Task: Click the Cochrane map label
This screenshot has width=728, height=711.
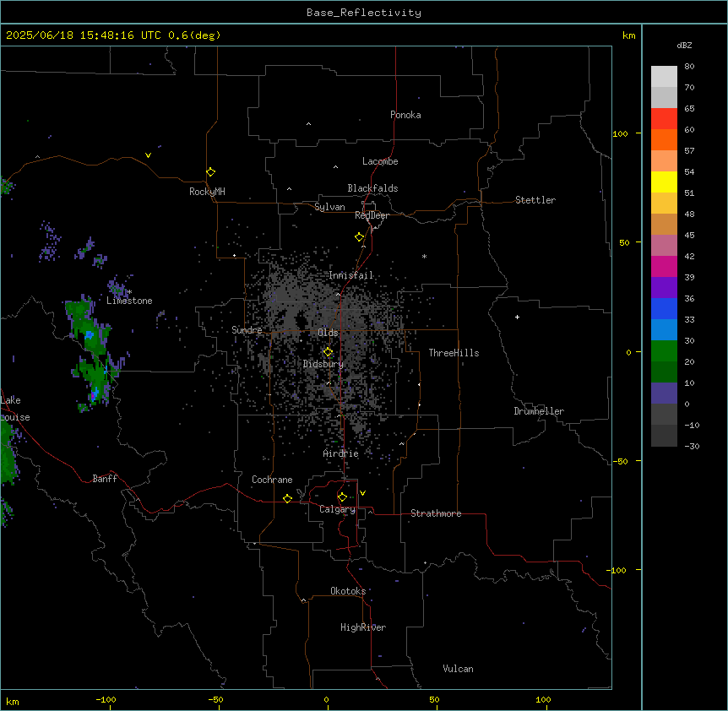Action: coord(272,480)
